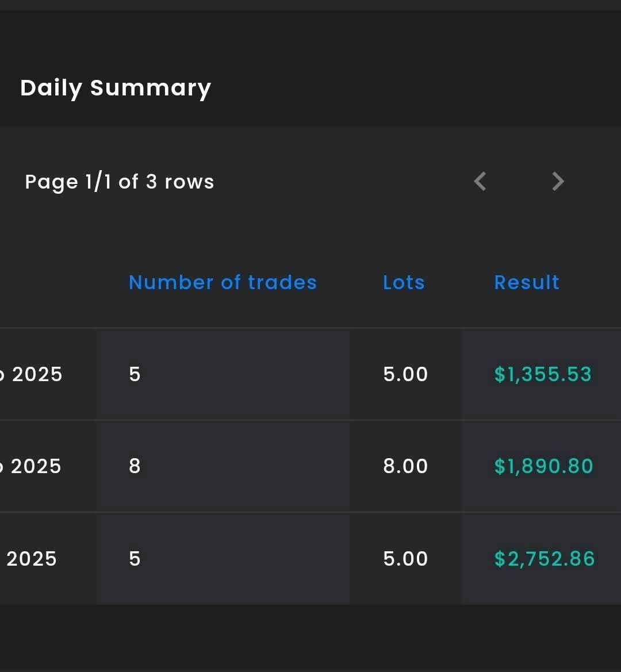This screenshot has width=621, height=672.
Task: Select the $2,752.86 result value
Action: click(545, 559)
